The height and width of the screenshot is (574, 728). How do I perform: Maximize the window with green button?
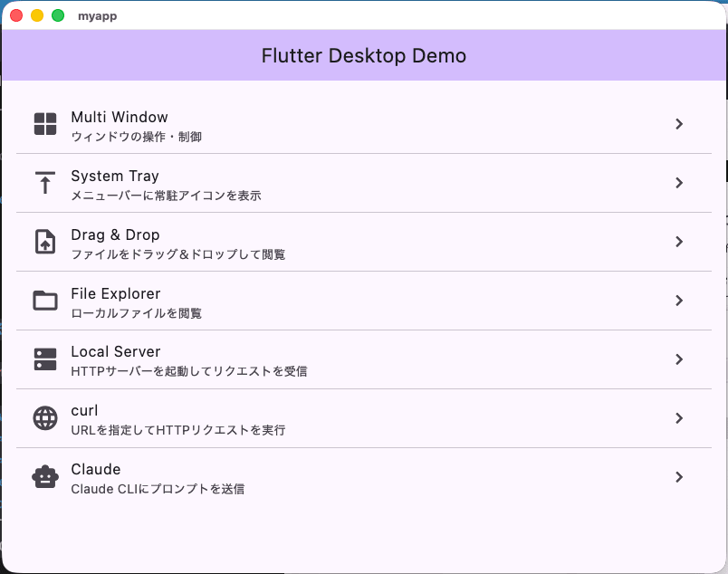[x=58, y=15]
